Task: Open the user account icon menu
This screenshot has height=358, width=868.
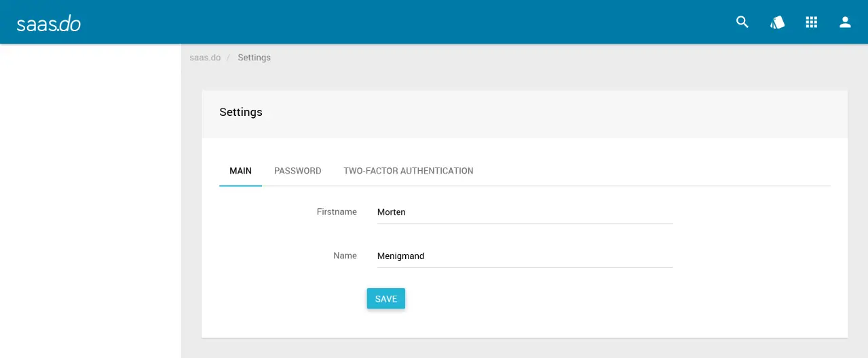Action: 845,22
